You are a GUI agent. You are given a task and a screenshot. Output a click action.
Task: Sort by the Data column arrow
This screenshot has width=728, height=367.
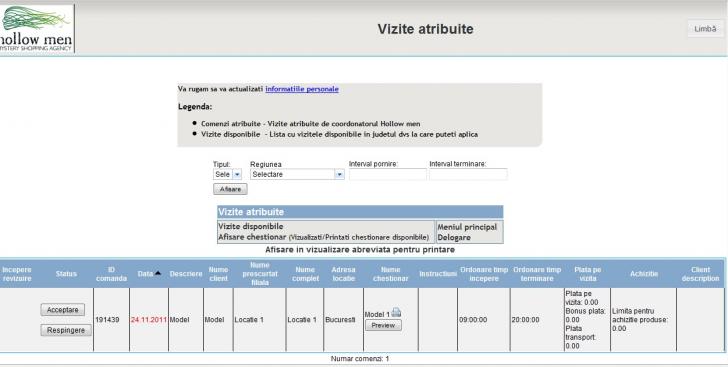(158, 273)
